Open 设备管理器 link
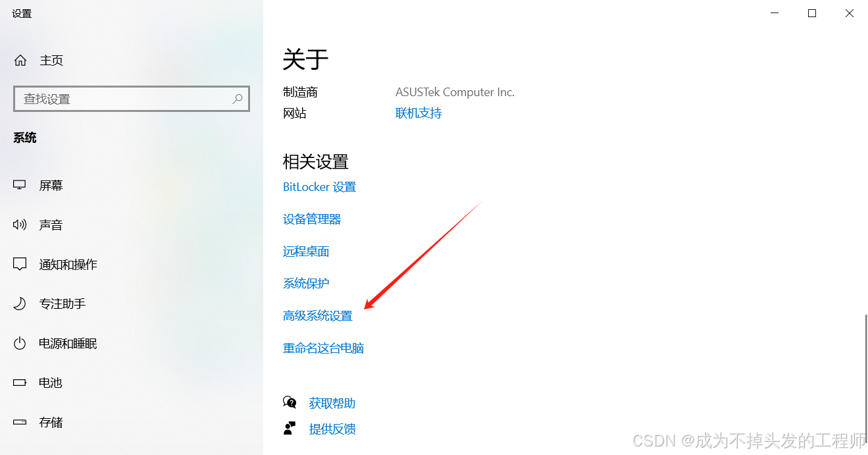Viewport: 868px width, 455px height. pyautogui.click(x=312, y=219)
